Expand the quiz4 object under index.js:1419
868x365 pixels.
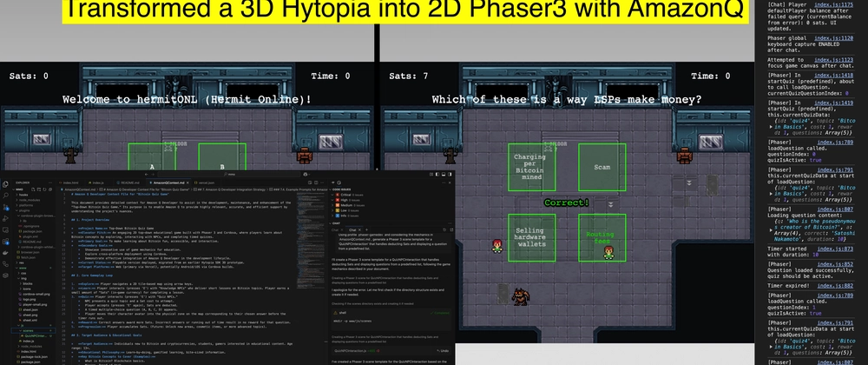point(772,128)
